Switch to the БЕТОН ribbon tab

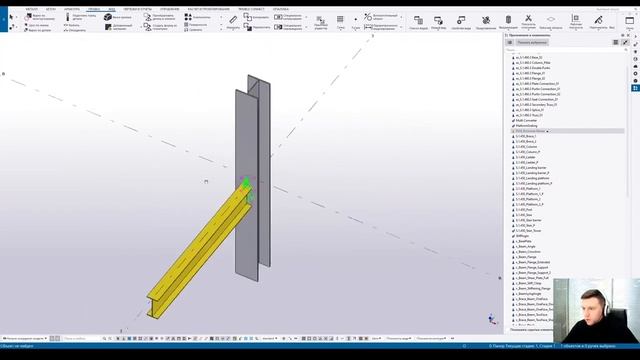pyautogui.click(x=51, y=9)
